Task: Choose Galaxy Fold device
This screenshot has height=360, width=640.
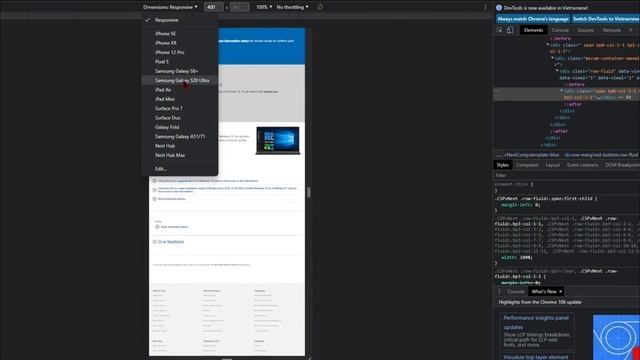Action: [x=180, y=127]
